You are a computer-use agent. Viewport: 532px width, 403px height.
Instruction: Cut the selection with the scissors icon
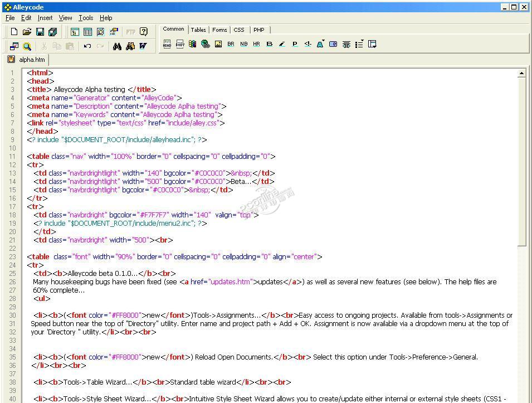click(44, 46)
